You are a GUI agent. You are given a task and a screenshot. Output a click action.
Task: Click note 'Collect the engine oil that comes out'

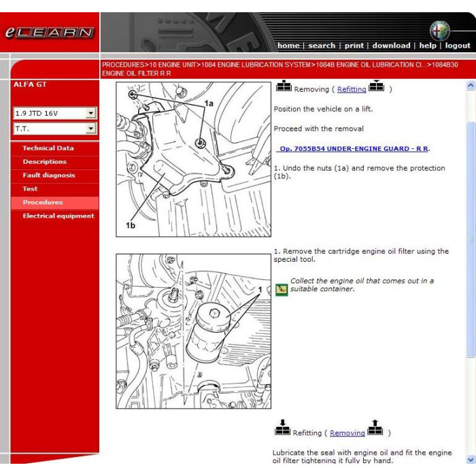[x=362, y=285]
